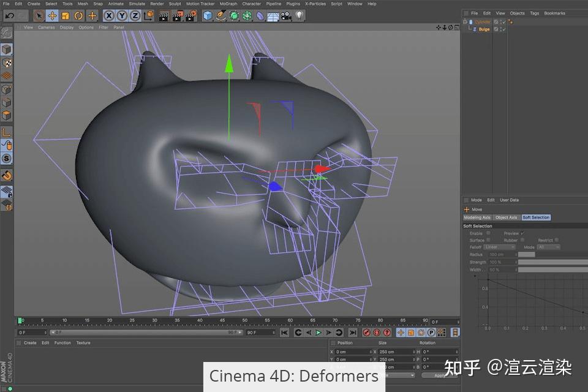This screenshot has height=392, width=588.
Task: Click the red question-mark keyframe selection button
Action: [387, 333]
